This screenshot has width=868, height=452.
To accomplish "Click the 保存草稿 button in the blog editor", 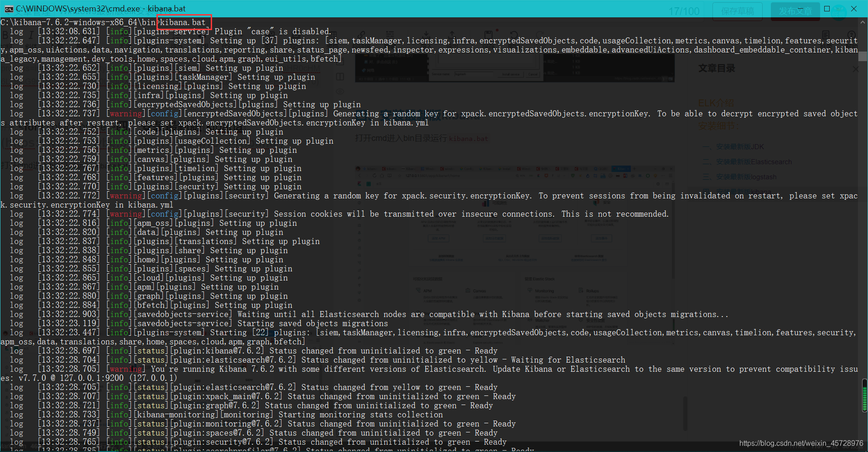I will click(x=738, y=11).
